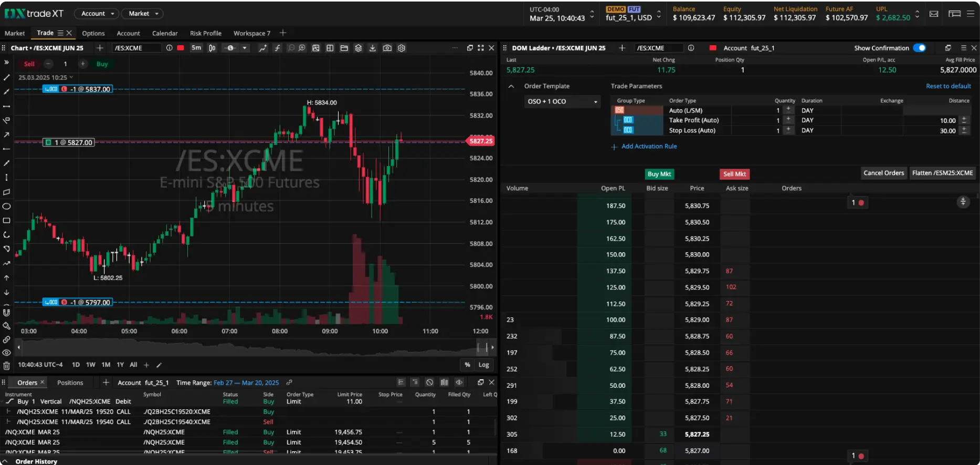The image size is (980, 465).
Task: Click the Buy Mkt button
Action: [x=659, y=174]
